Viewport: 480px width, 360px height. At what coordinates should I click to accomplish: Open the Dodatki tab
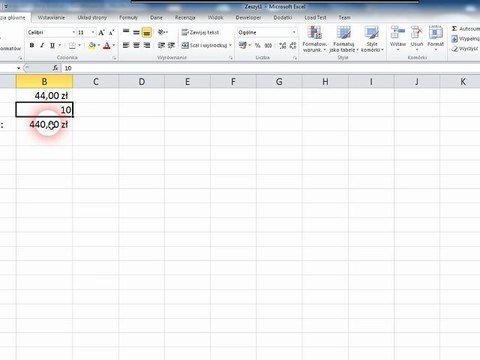coord(283,18)
